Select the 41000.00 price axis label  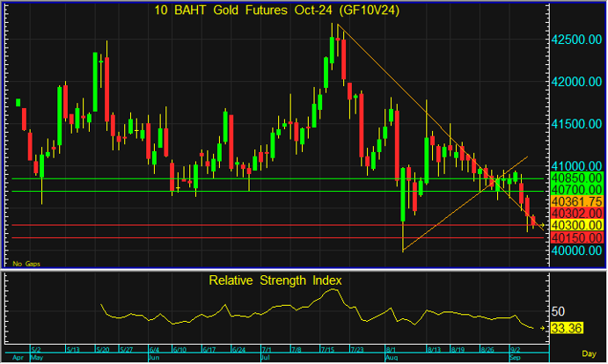coord(576,166)
